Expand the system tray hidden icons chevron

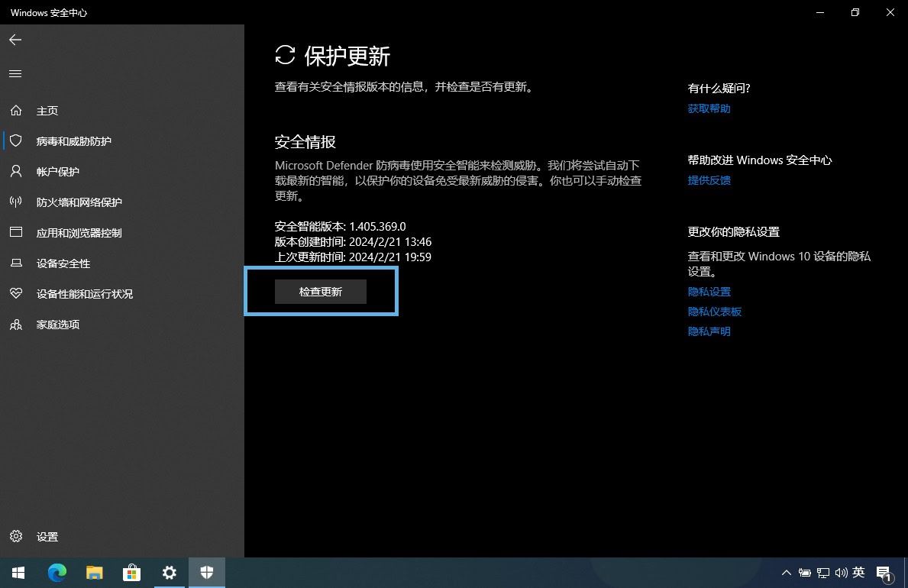coord(786,573)
